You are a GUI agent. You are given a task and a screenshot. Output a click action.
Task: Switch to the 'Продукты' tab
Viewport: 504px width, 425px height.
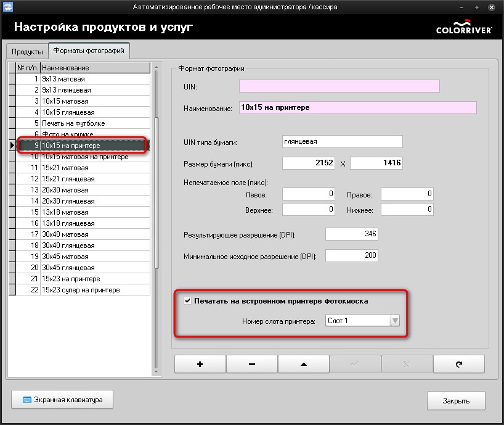click(x=27, y=51)
